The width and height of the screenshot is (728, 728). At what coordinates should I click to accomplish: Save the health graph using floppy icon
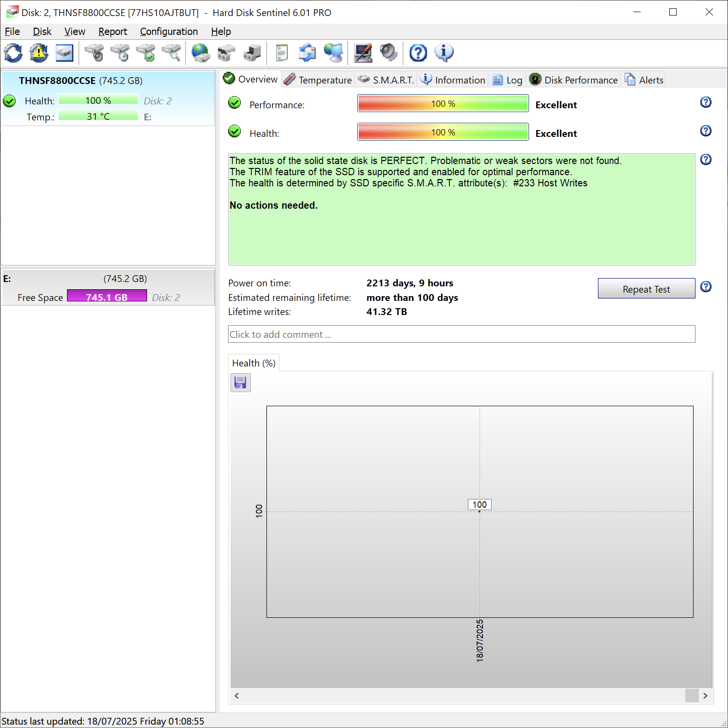click(240, 383)
